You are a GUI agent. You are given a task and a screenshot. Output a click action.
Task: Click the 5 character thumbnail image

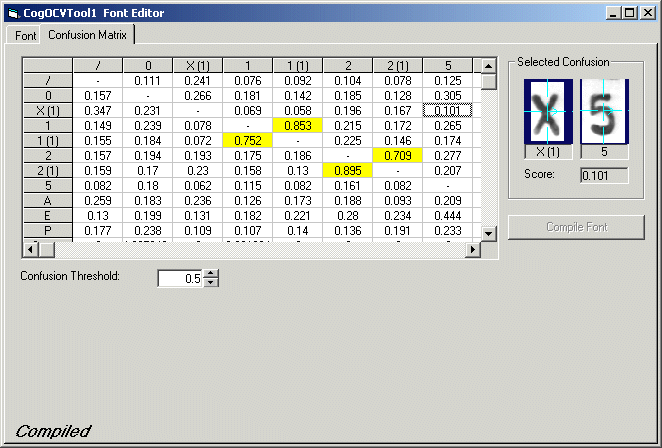pyautogui.click(x=605, y=111)
